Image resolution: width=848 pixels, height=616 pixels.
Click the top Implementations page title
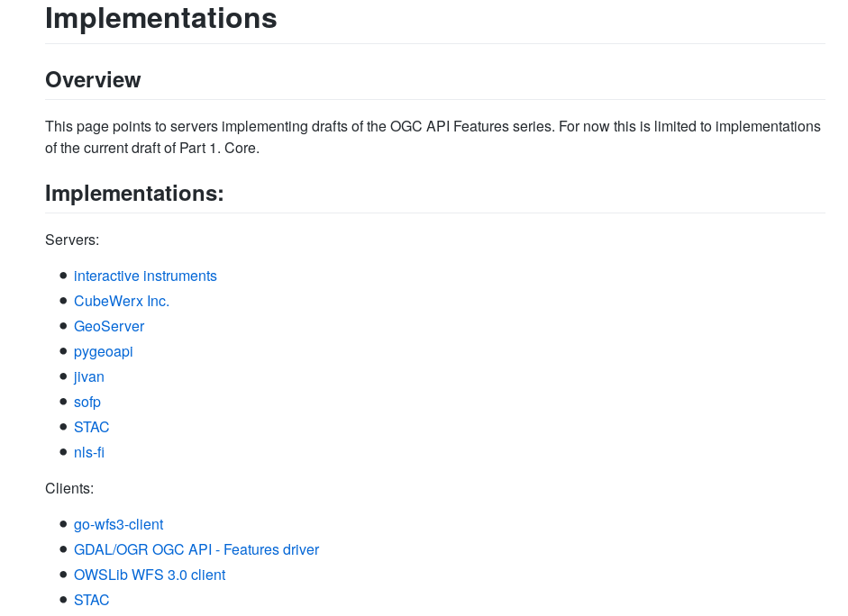click(161, 18)
